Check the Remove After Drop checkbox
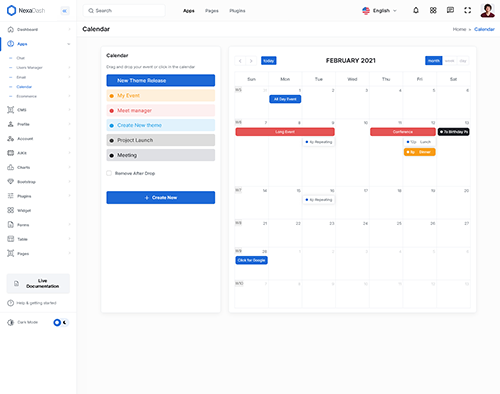 109,173
